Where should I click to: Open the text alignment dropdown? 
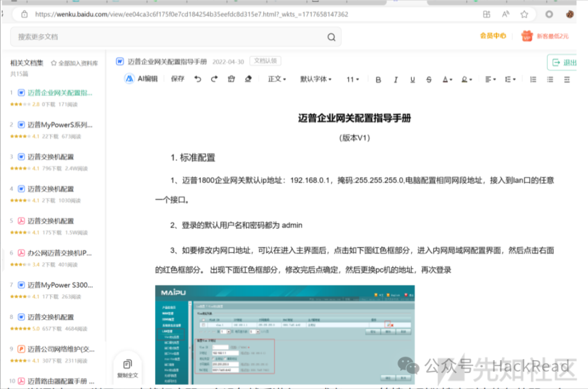[x=490, y=79]
